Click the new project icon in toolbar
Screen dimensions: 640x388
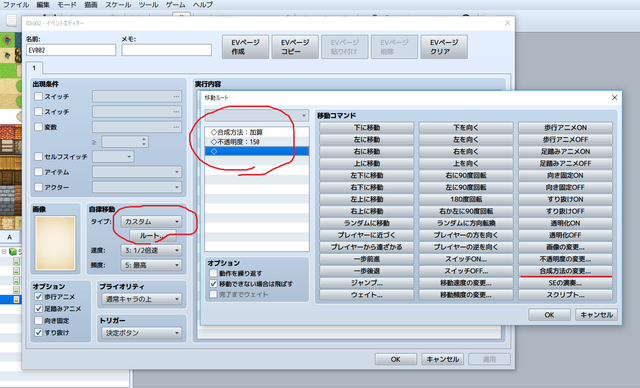[x=11, y=20]
